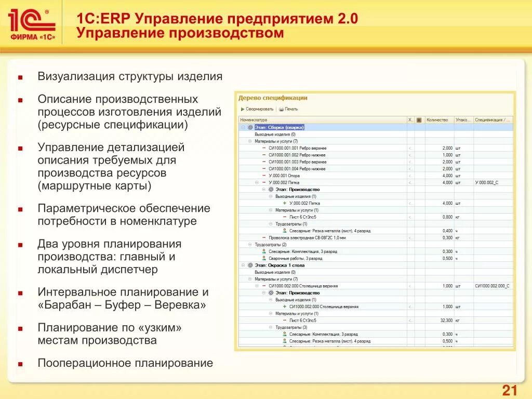Viewport: 532px width, 399px height.
Task: Click worker icon of Сварочные работы, 3 разряд
Action: [x=264, y=258]
